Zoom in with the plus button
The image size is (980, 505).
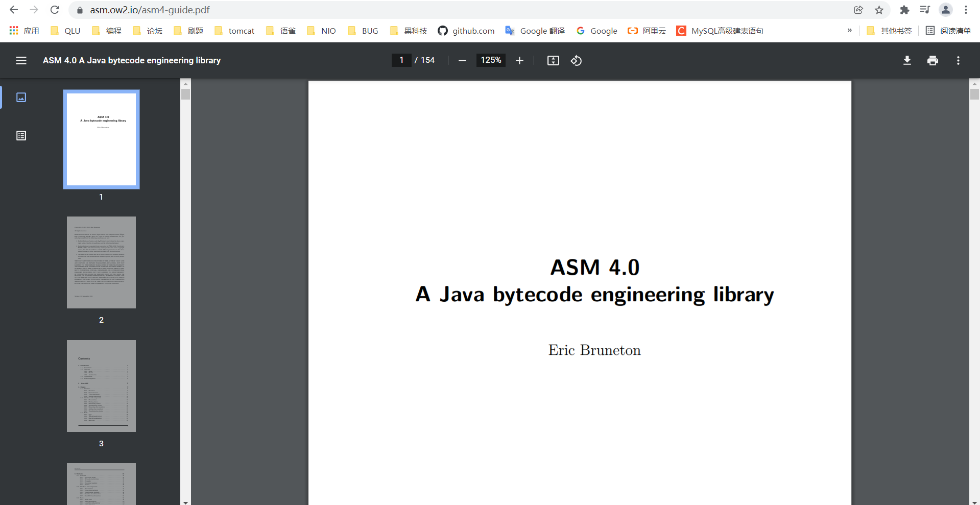[519, 60]
